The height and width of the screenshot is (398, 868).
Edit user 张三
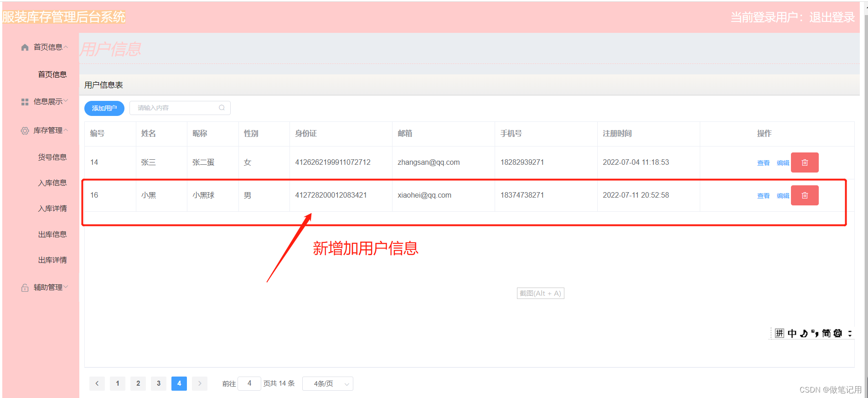click(x=783, y=163)
